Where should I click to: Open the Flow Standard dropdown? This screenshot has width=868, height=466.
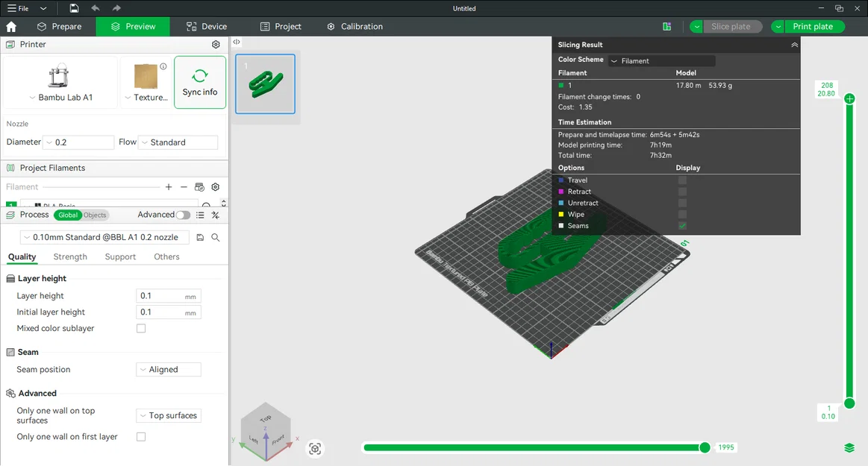point(178,142)
